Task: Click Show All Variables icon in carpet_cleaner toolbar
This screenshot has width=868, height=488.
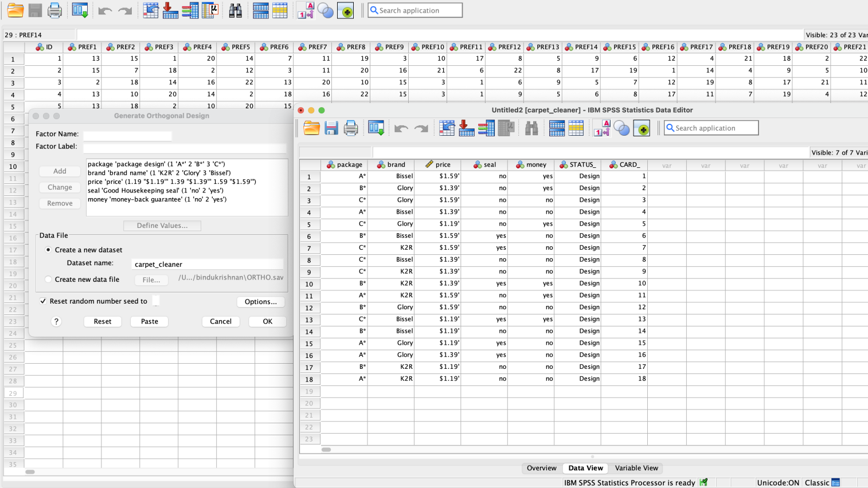Action: pyautogui.click(x=642, y=128)
